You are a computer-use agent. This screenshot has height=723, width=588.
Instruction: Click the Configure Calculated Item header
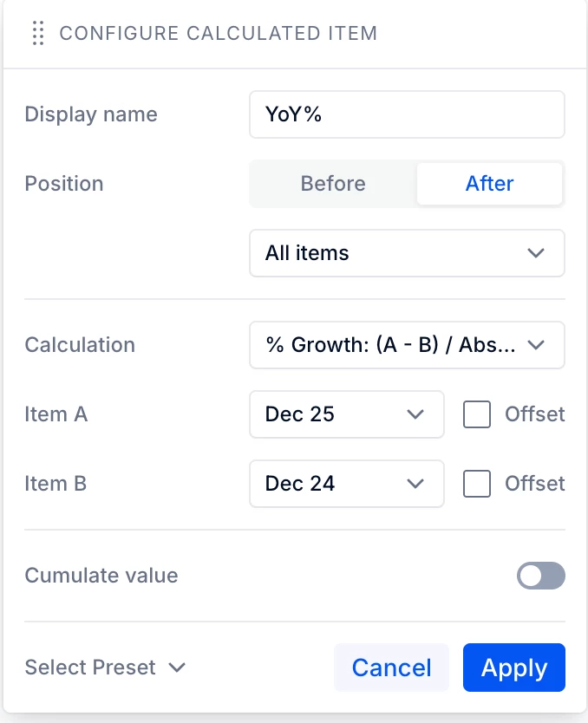coord(219,33)
